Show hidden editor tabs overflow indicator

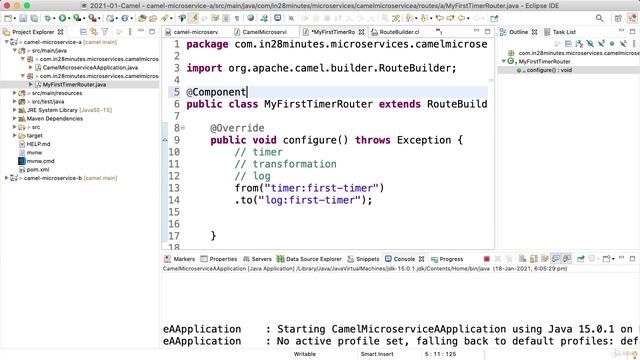[x=439, y=31]
